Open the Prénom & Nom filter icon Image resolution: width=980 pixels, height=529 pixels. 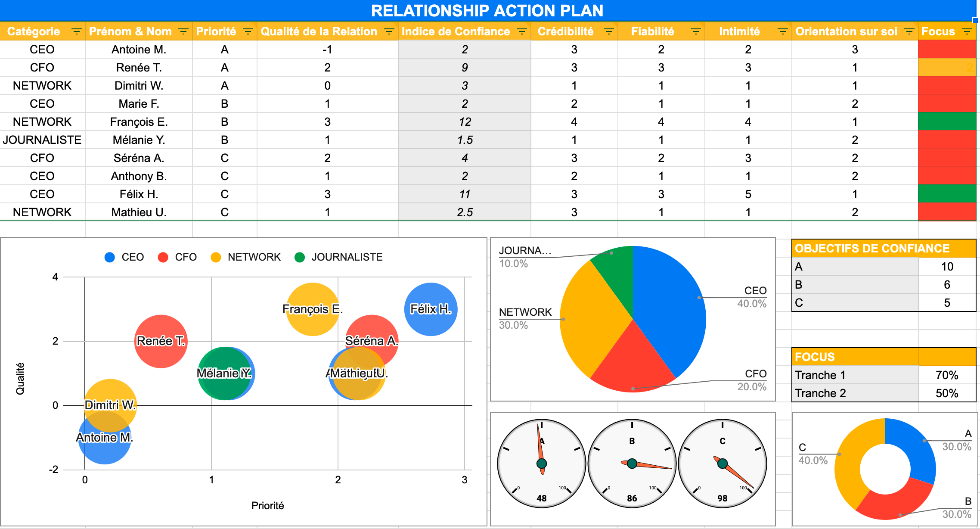tap(183, 31)
